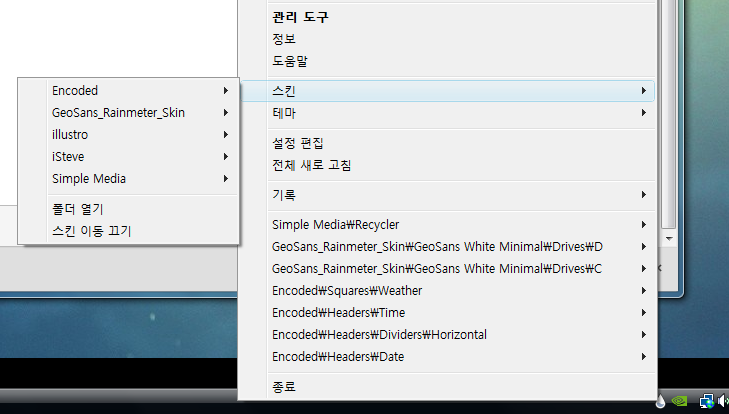The width and height of the screenshot is (729, 414).
Task: Select 관리 도구 menu entry
Action: 300,17
